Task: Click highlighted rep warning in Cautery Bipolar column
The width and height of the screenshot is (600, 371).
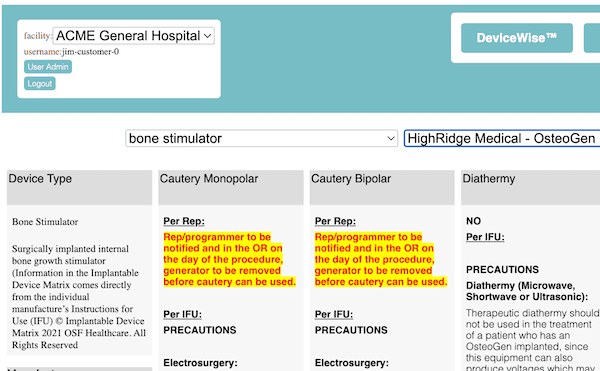Action: pos(381,259)
